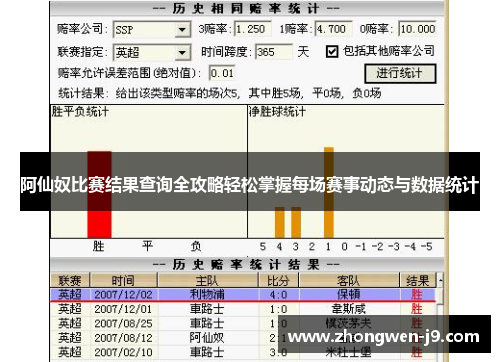Sort by 主队 column header
This screenshot has width=500, height=362.
tap(208, 280)
